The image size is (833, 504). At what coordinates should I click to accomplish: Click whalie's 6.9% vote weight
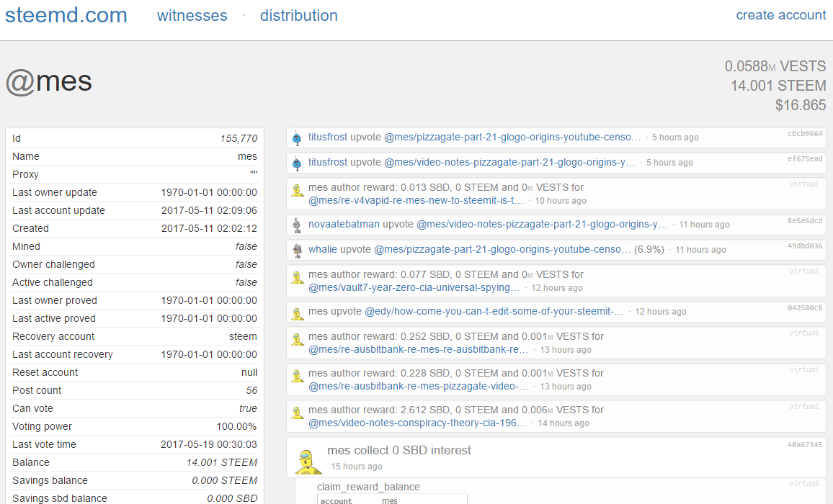coord(649,249)
